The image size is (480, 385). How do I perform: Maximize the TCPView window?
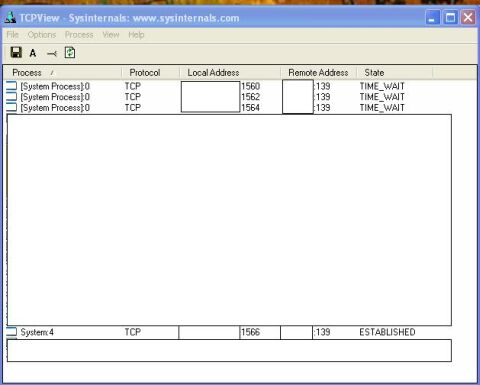tap(450, 17)
